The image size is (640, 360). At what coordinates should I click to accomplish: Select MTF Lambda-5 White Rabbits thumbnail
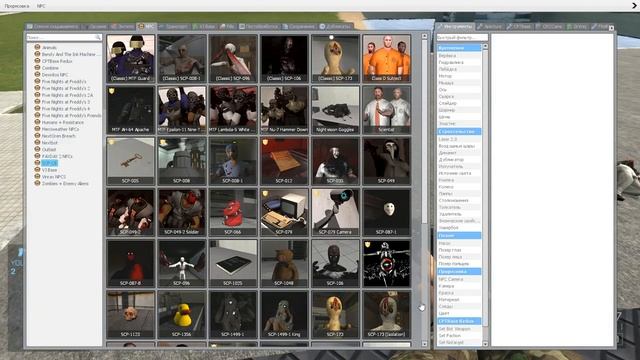[233, 109]
